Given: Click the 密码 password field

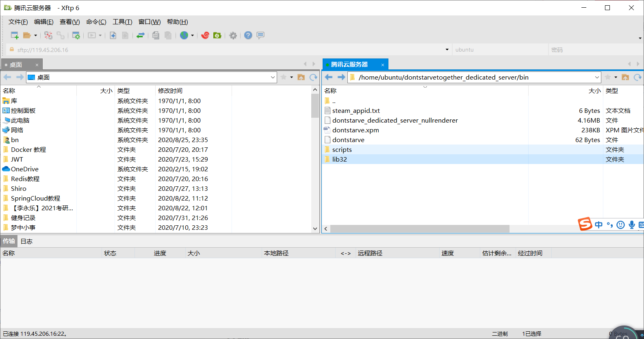Looking at the screenshot, I should (595, 50).
